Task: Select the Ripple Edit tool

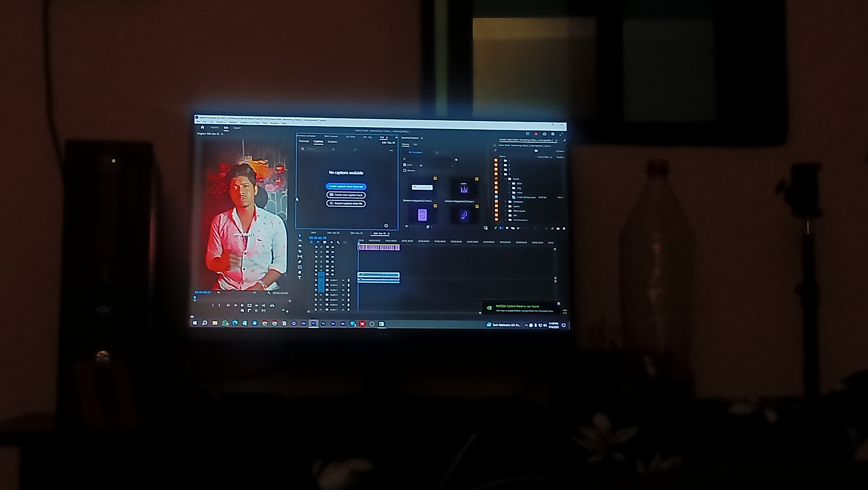Action: 300,246
